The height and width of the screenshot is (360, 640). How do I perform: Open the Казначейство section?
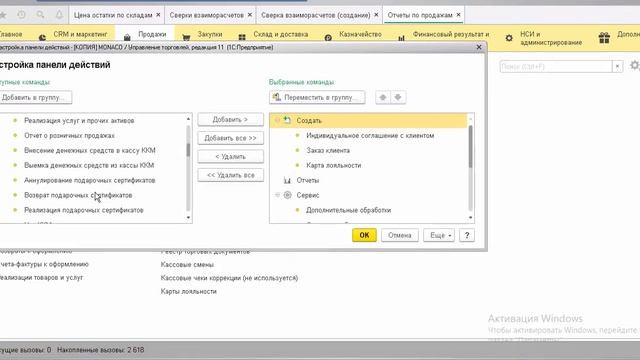(360, 34)
